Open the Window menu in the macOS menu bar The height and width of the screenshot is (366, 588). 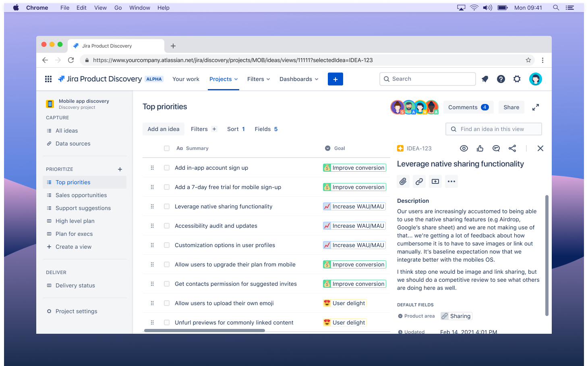[140, 8]
